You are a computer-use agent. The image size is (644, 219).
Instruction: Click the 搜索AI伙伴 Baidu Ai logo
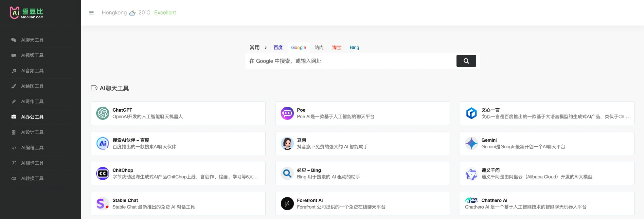coord(103,143)
